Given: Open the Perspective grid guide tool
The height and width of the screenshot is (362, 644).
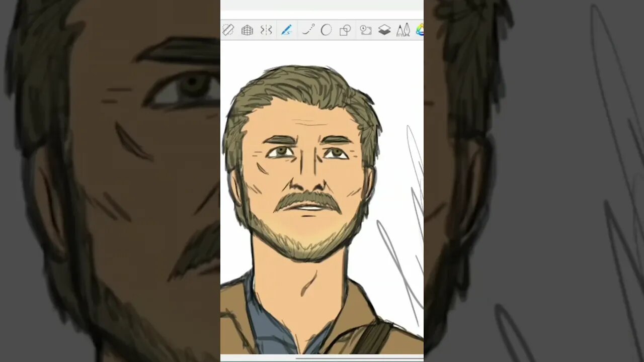Looking at the screenshot, I should coord(247,30).
